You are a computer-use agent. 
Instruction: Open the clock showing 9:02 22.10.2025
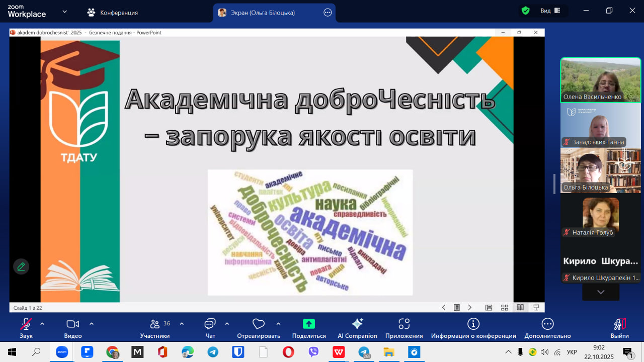(x=599, y=352)
